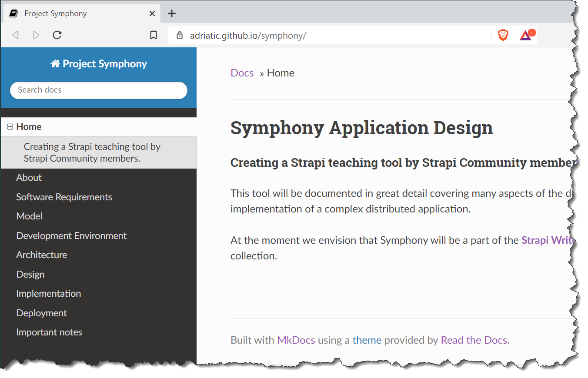Click the Home breadcrumb text

pos(281,73)
